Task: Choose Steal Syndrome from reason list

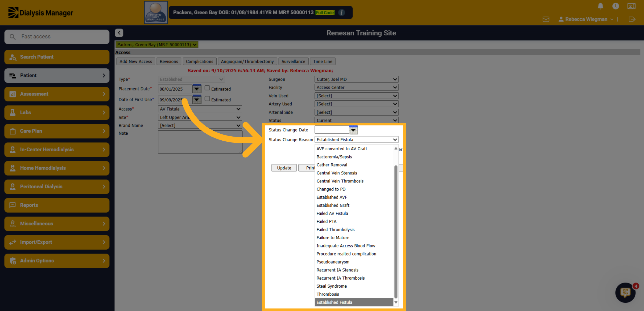Action: coord(354,286)
